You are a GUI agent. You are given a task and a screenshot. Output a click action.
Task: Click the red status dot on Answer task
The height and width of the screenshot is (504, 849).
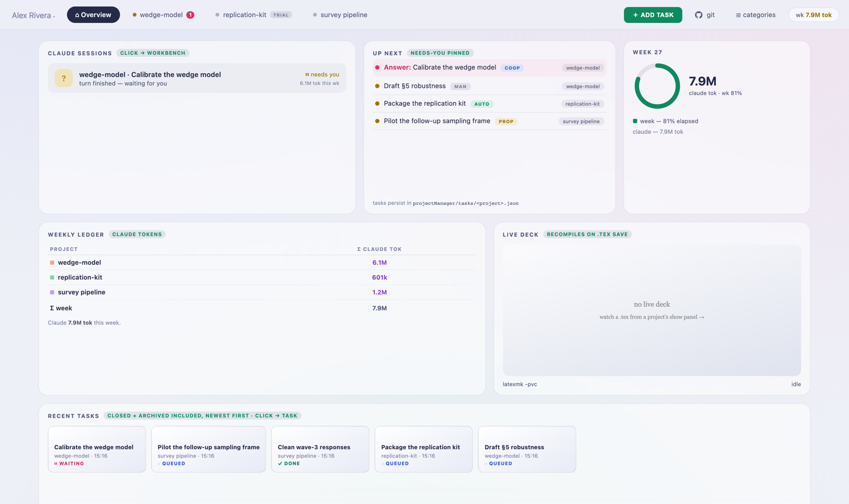coord(377,67)
